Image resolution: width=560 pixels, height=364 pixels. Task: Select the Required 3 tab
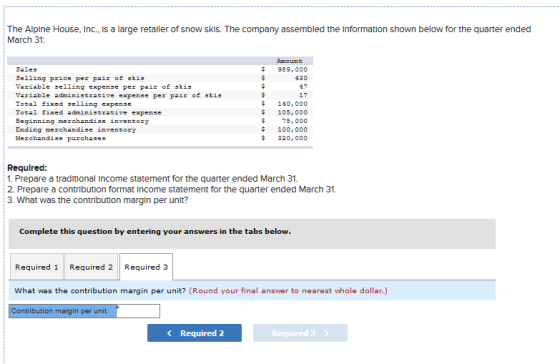(x=146, y=267)
